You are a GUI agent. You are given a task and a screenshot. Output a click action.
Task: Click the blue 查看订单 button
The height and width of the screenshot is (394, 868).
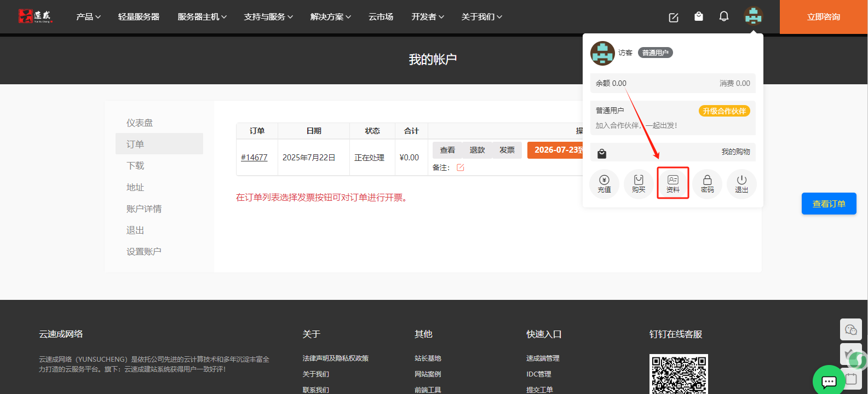829,204
